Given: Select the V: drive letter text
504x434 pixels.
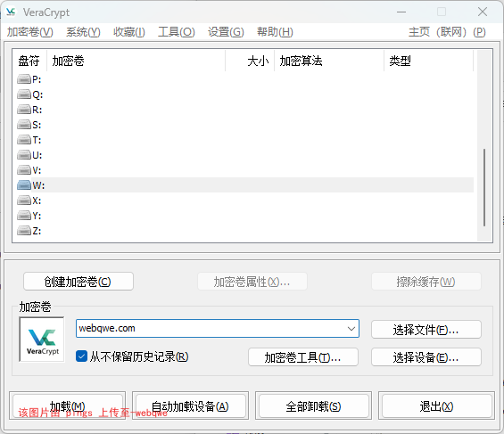Looking at the screenshot, I should (37, 170).
